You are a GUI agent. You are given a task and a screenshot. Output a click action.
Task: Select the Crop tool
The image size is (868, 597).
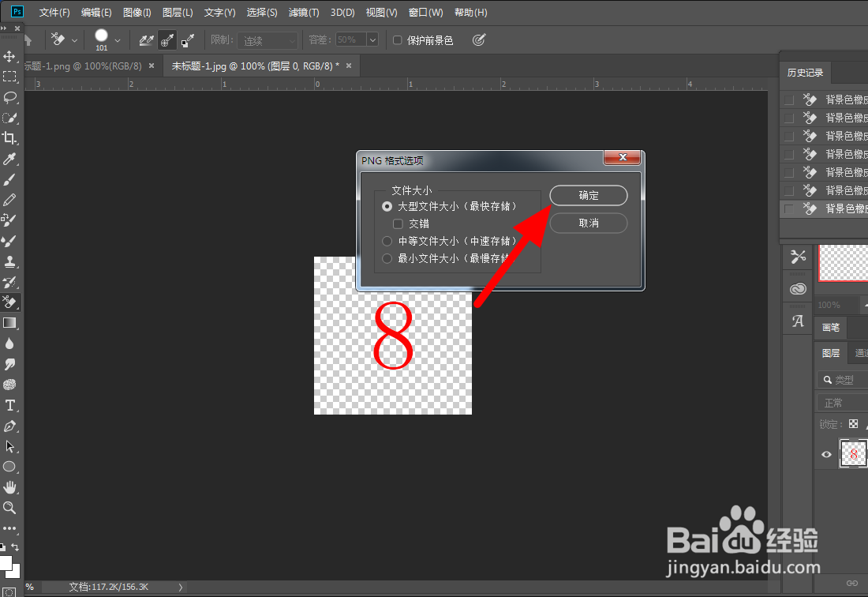pyautogui.click(x=9, y=138)
